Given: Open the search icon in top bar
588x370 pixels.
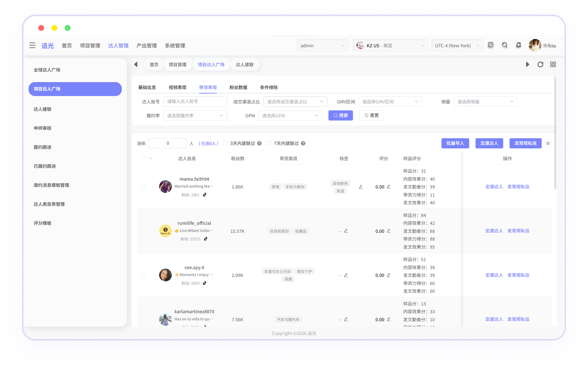Looking at the screenshot, I should point(505,45).
